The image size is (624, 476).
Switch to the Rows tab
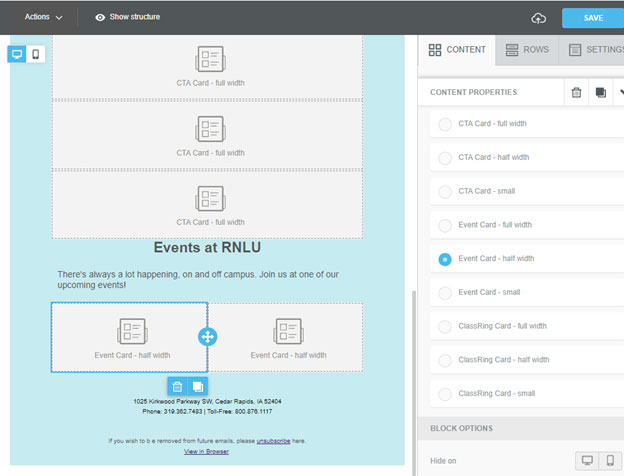527,50
